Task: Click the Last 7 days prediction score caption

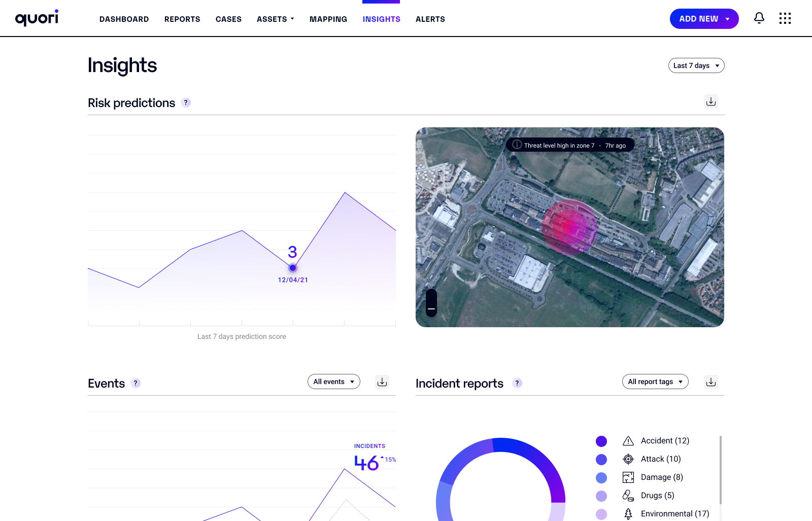Action: pyautogui.click(x=242, y=336)
